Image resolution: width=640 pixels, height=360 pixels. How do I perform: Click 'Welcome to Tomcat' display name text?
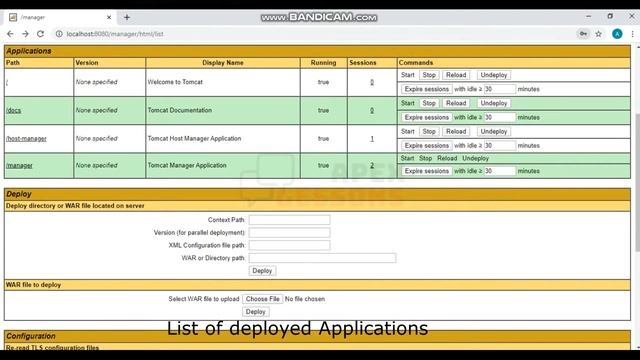click(x=175, y=82)
